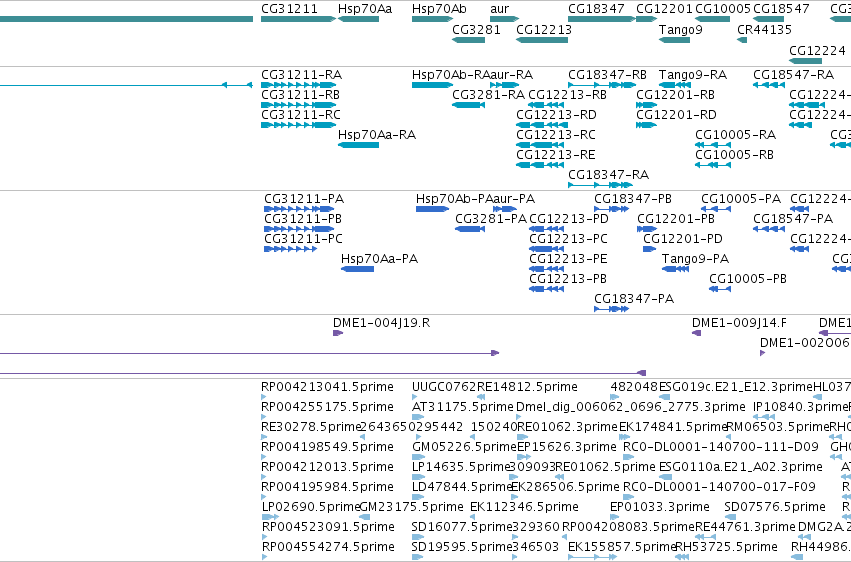This screenshot has height=562, width=851.
Task: Select the RP004195984.5prime EST label
Action: tap(327, 488)
